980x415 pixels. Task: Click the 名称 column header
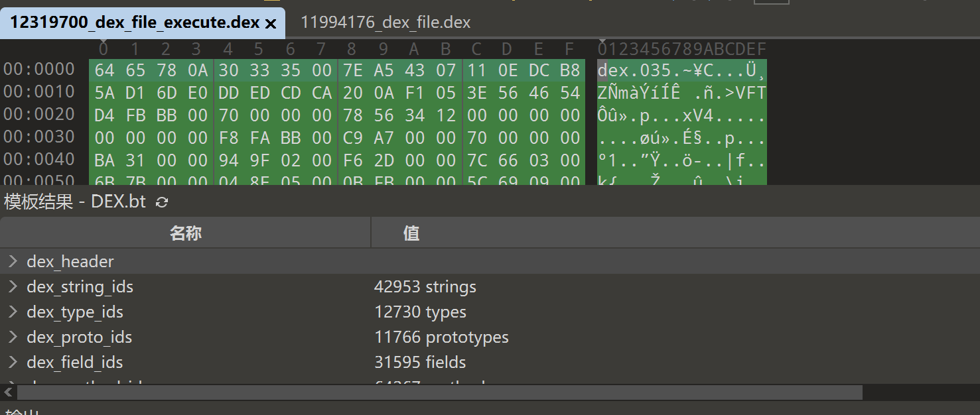pos(185,233)
